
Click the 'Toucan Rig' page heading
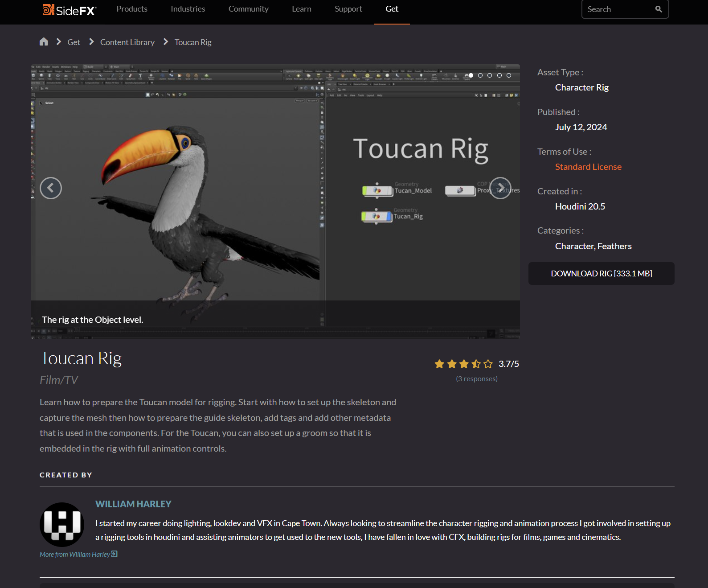click(81, 358)
